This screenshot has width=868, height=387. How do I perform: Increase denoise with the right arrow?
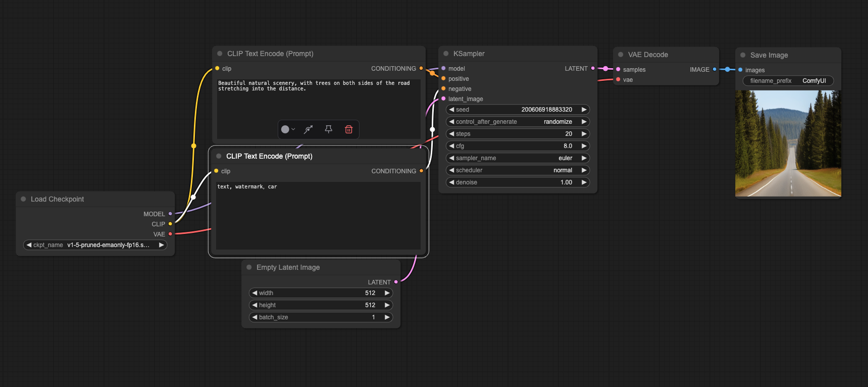[584, 182]
